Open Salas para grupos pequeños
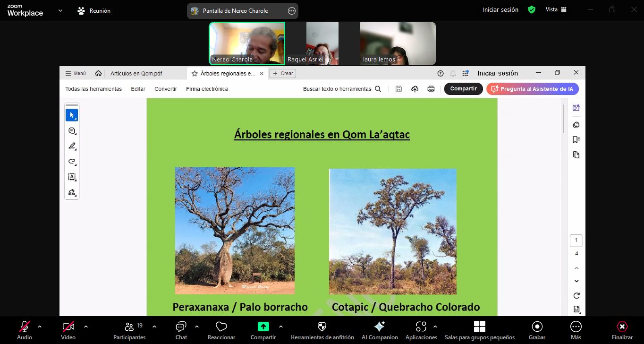This screenshot has width=644, height=344. point(479,327)
